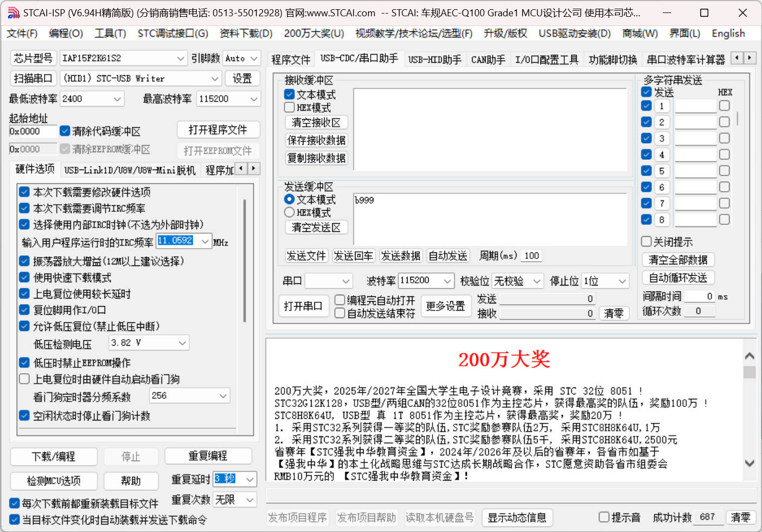Click info panel scroll down arrow
Viewport: 762px width, 532px height.
[750, 463]
